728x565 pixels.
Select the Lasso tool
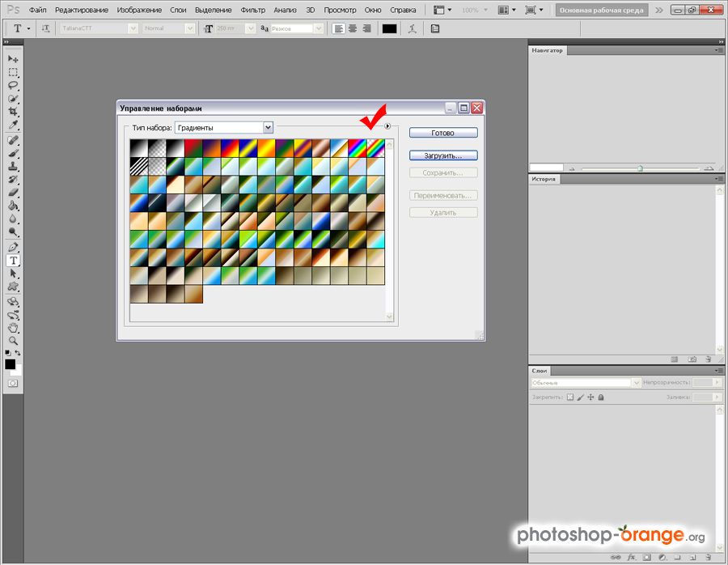click(x=13, y=85)
